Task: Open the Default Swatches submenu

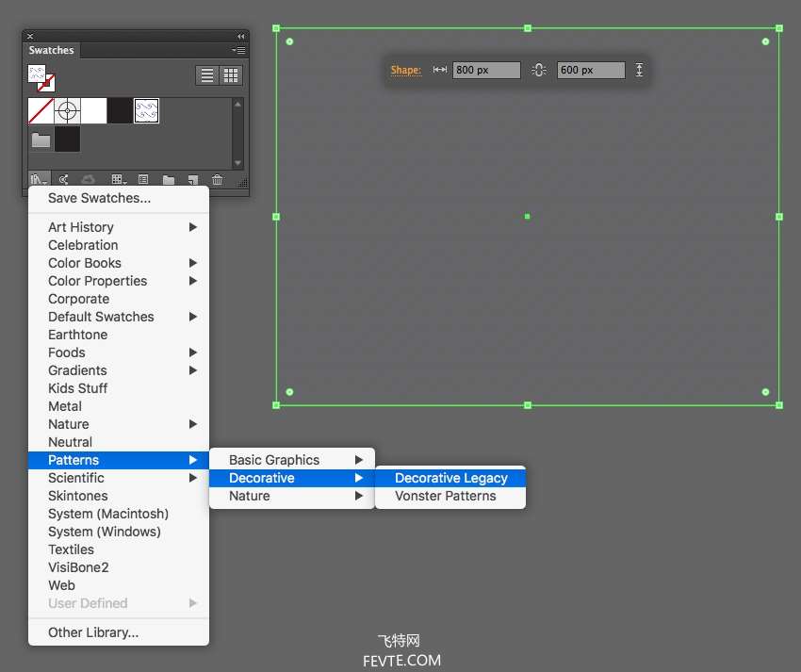Action: pos(119,317)
